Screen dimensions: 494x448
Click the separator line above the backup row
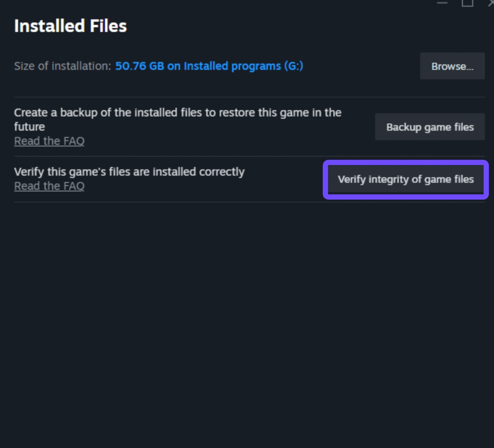[249, 97]
